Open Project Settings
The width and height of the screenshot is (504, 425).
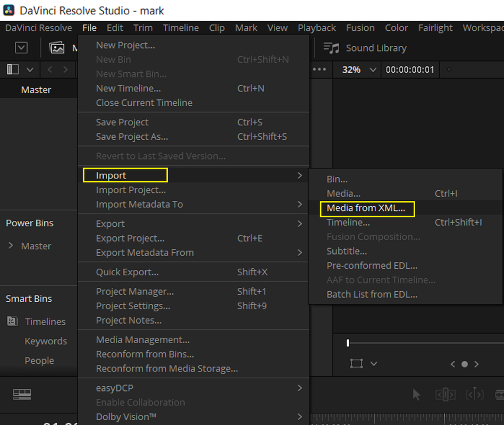[194, 306]
